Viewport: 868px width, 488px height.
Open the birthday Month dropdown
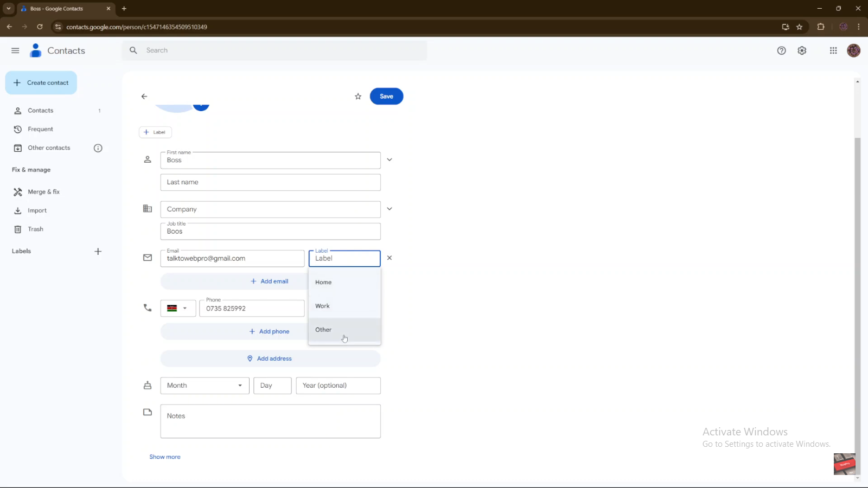(x=205, y=386)
